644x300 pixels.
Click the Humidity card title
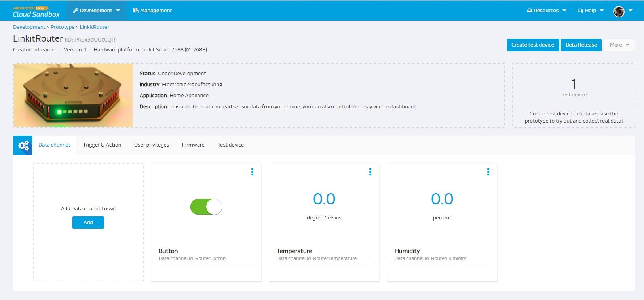pyautogui.click(x=407, y=251)
